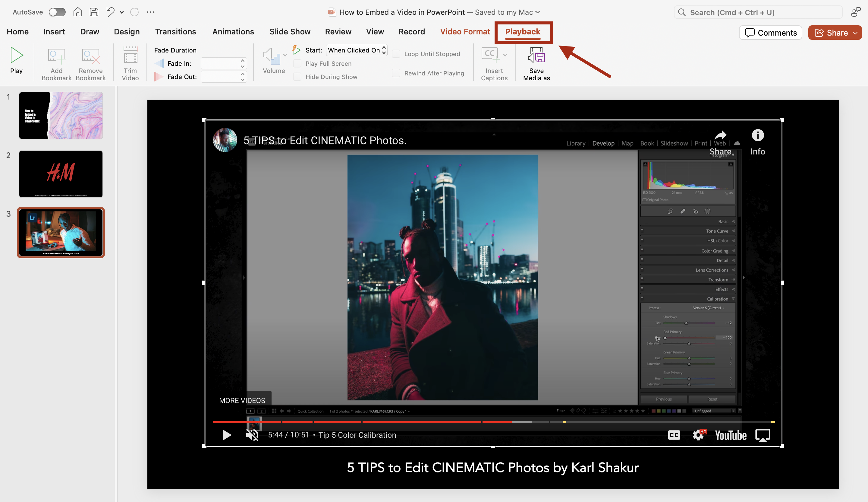
Task: Click the Redo icon in the title bar
Action: pos(134,12)
